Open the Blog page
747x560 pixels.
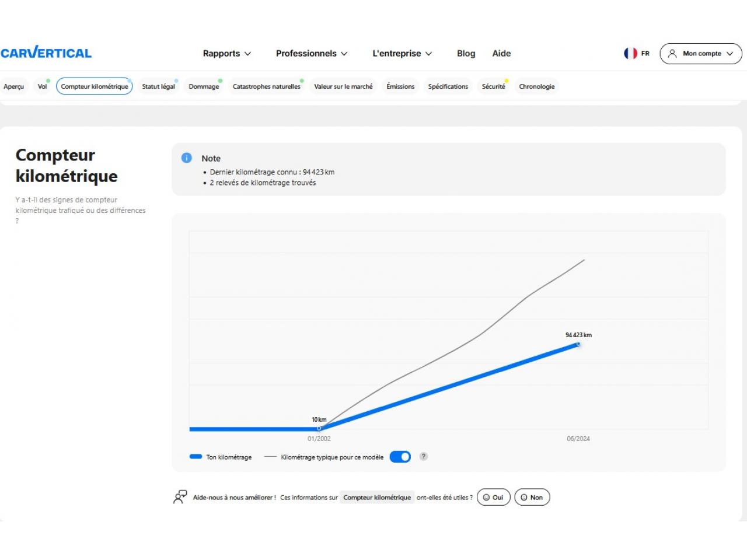point(466,53)
